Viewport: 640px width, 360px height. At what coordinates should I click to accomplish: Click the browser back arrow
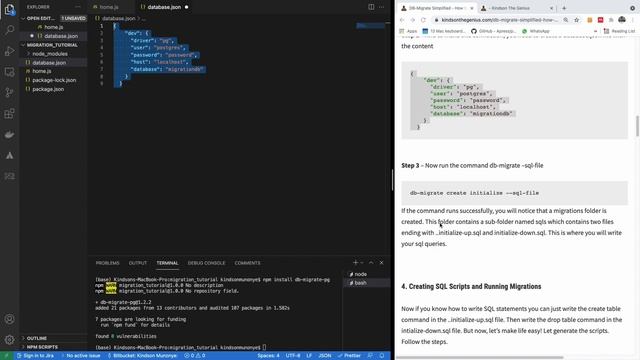402,20
